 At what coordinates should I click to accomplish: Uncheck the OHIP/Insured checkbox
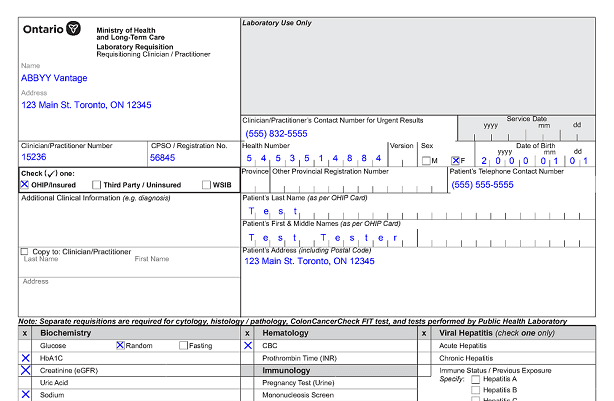[25, 185]
